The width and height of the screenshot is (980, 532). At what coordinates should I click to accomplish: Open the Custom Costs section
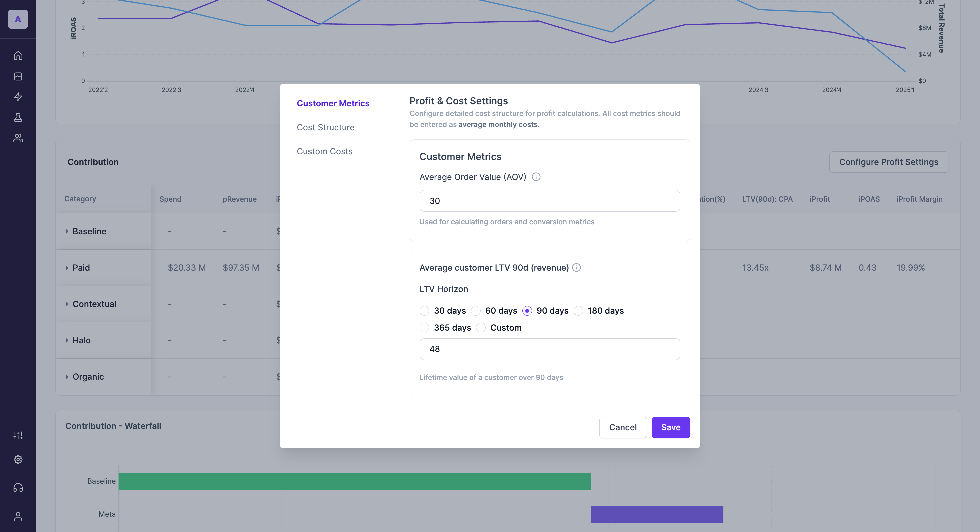pos(325,151)
